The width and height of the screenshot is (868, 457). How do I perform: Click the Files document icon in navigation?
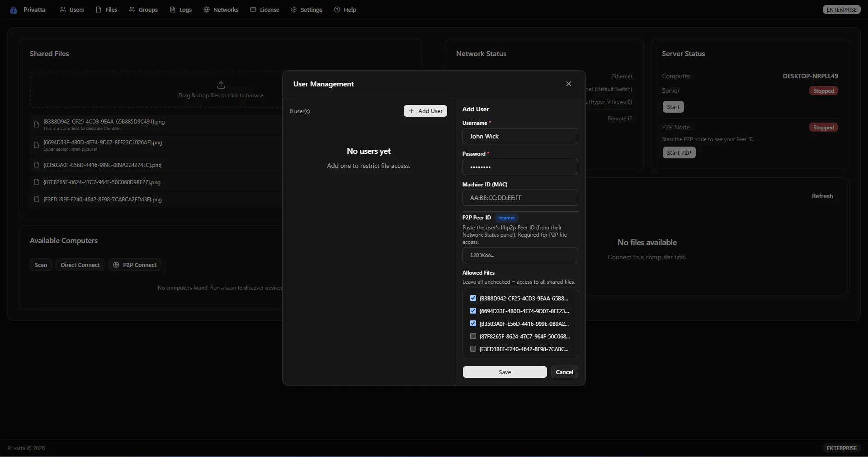[99, 10]
